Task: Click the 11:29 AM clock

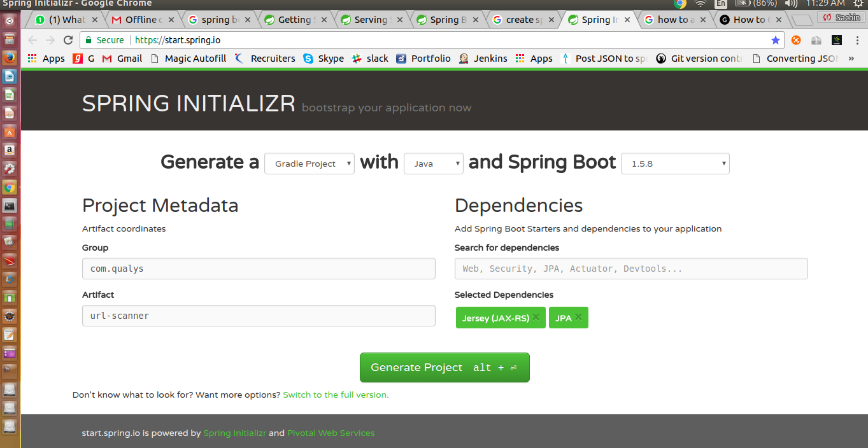Action: pos(825,4)
